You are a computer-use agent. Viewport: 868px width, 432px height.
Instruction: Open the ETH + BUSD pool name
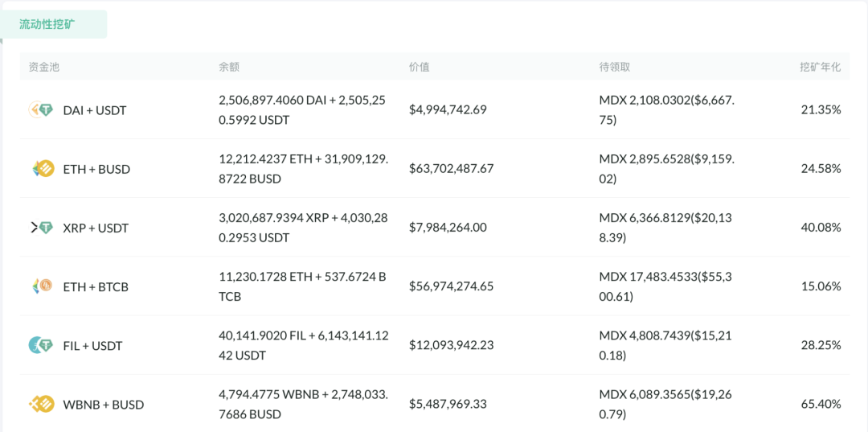coord(96,169)
